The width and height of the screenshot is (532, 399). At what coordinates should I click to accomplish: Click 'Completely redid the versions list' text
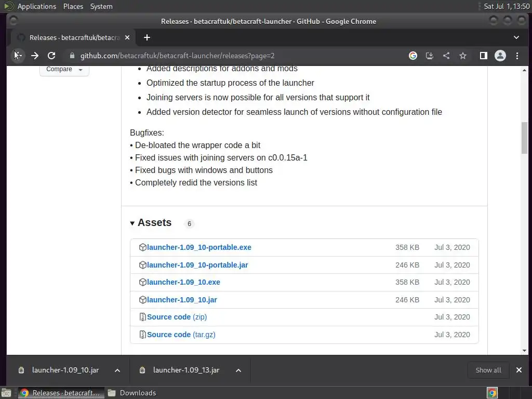tap(196, 182)
